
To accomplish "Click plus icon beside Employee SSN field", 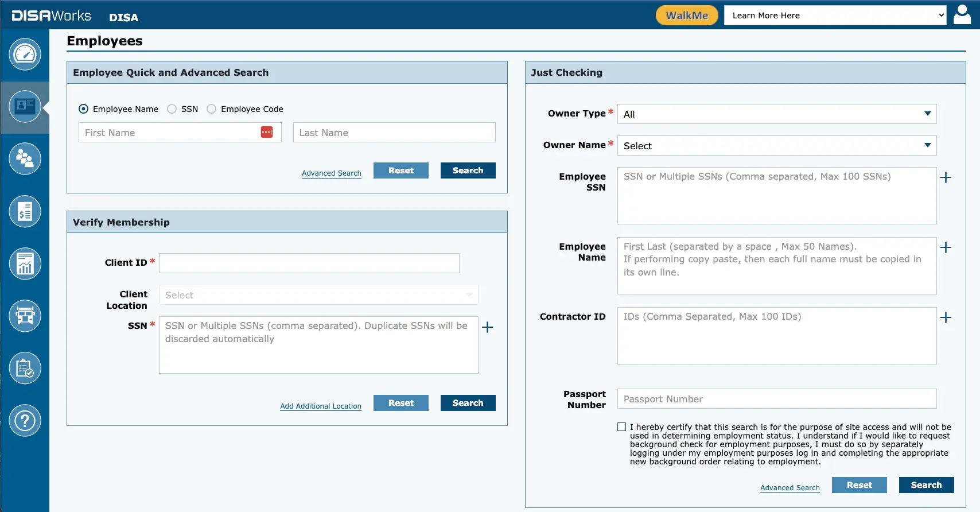I will [x=946, y=177].
